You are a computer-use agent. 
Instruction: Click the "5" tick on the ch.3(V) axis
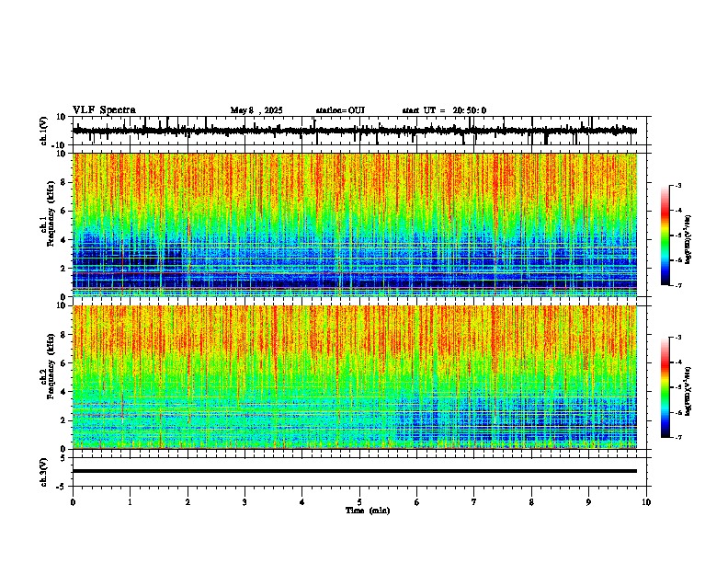tap(64, 458)
